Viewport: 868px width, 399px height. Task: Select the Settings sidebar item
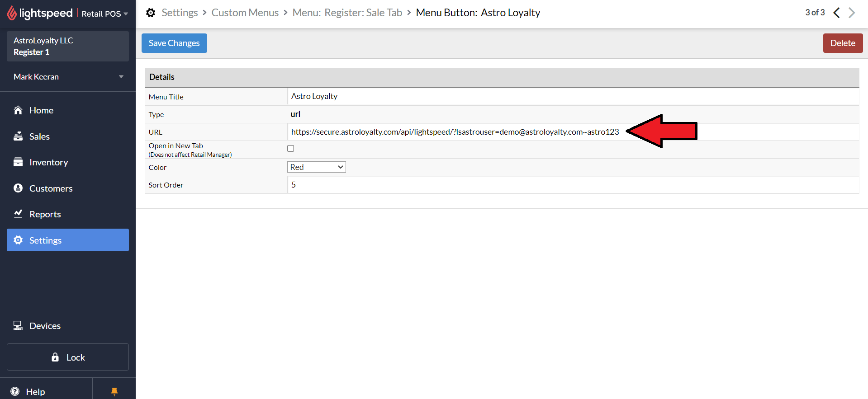click(x=68, y=240)
